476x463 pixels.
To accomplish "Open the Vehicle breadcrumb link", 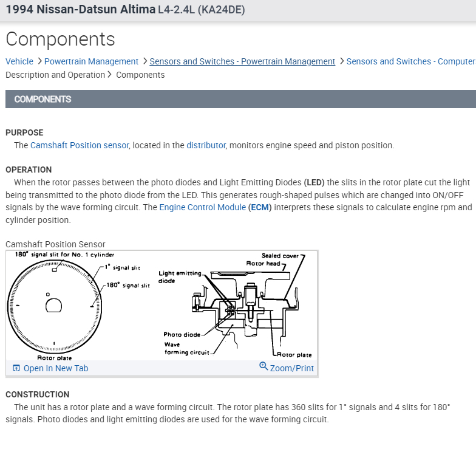I will tap(19, 61).
